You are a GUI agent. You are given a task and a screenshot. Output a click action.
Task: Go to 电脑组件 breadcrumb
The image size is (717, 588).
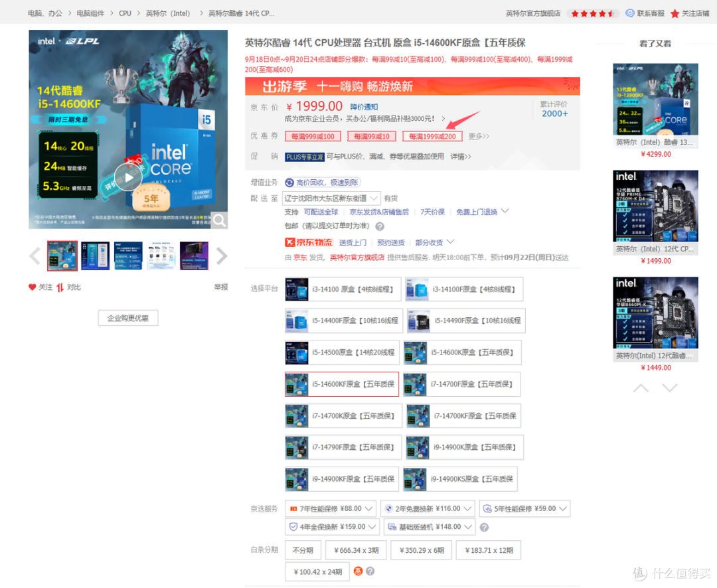[x=90, y=13]
